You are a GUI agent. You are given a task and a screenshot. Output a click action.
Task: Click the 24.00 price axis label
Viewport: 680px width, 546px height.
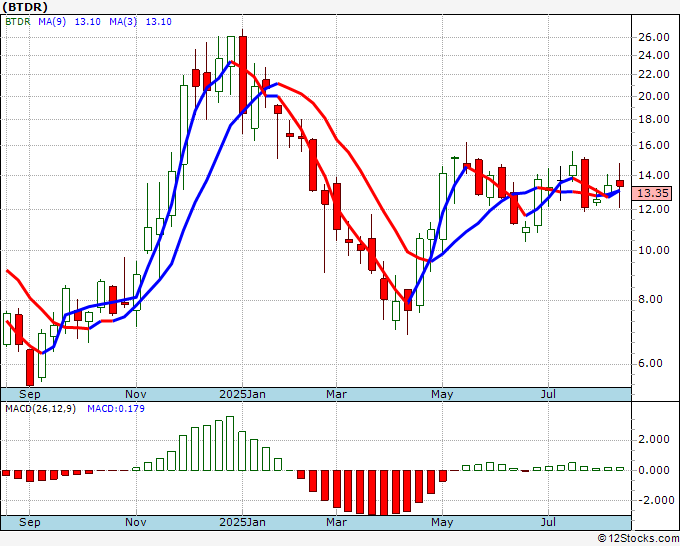point(654,56)
